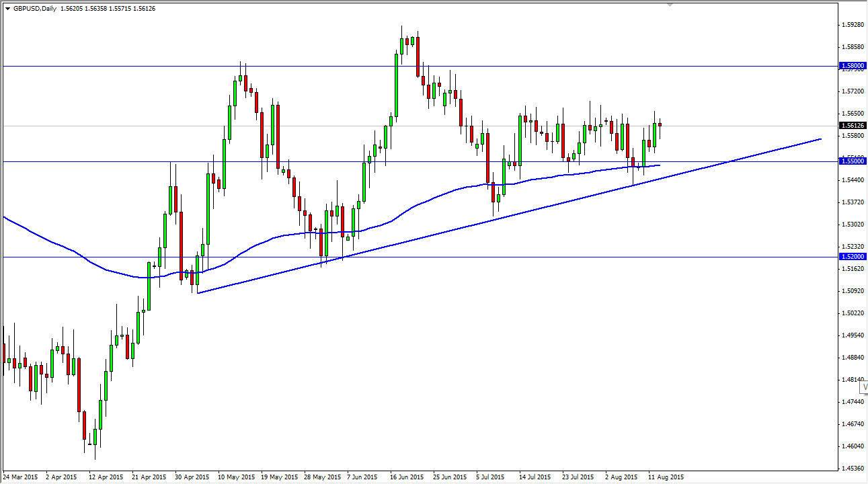Select the 1.52000 horizontal line
The image size is (868, 484).
pos(471,257)
